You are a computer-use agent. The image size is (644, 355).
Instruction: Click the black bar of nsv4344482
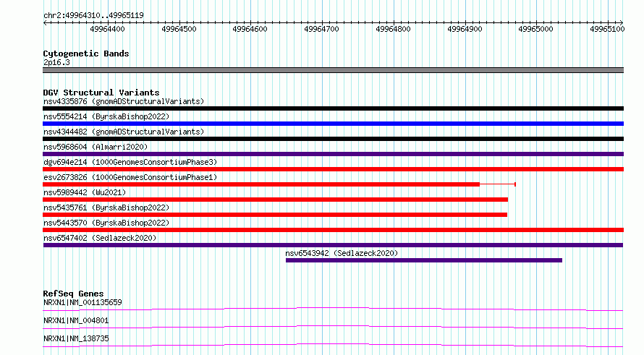point(333,139)
